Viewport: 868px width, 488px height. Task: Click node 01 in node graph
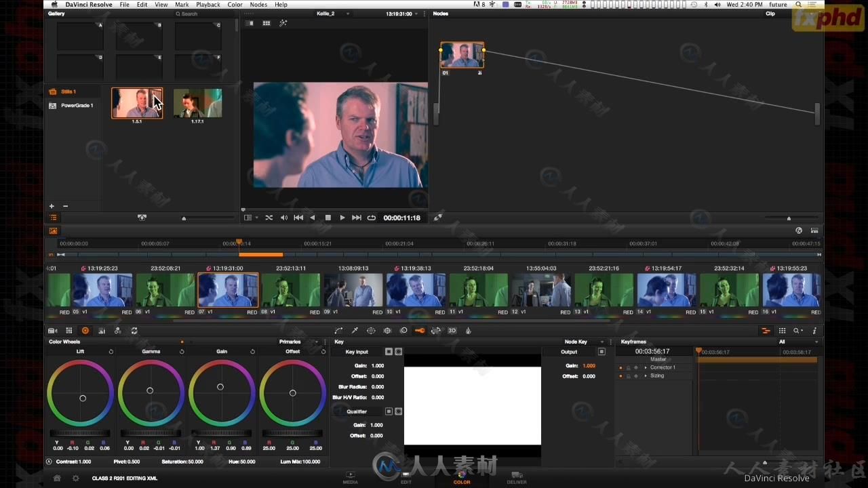tap(462, 56)
